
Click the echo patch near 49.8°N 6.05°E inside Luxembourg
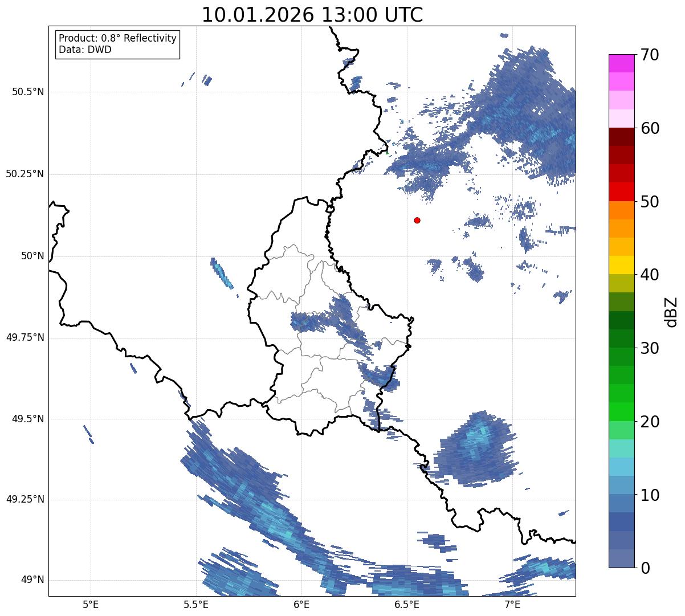pyautogui.click(x=311, y=322)
